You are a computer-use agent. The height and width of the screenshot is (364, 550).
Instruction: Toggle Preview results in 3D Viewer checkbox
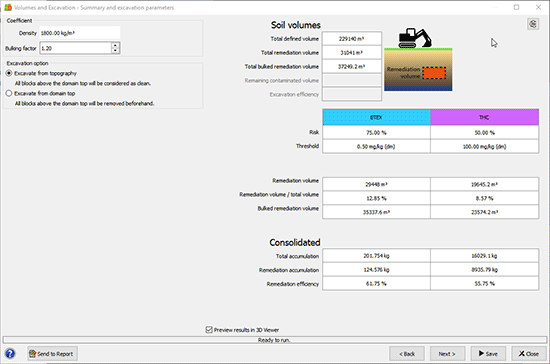pos(209,330)
